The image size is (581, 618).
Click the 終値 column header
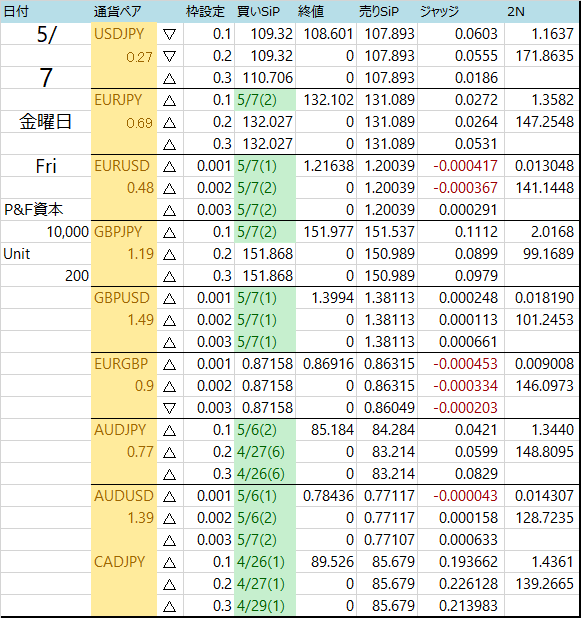(311, 11)
